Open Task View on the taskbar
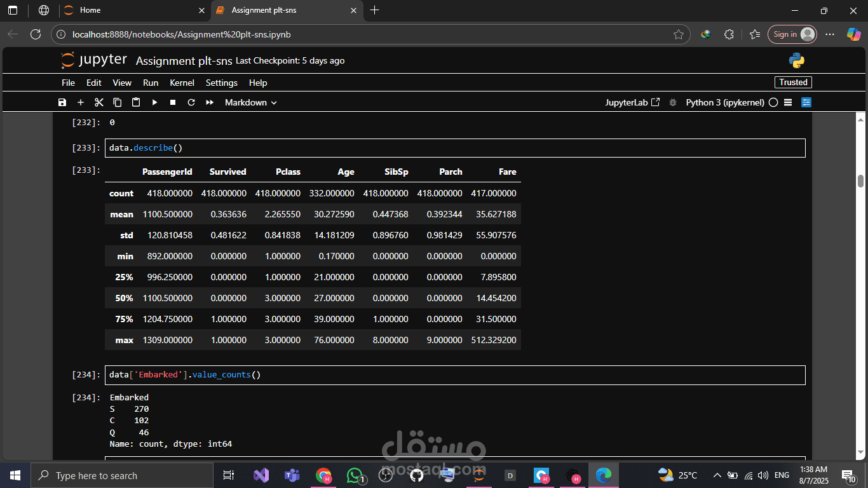 229,475
